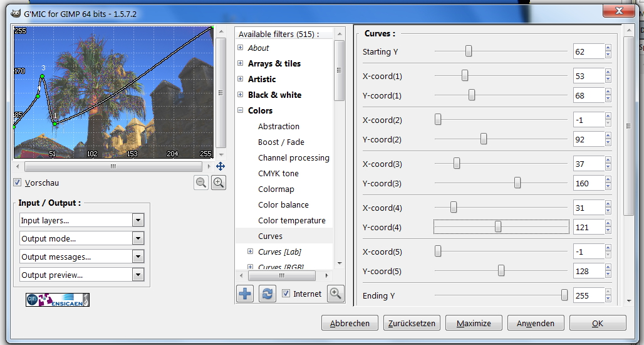644x345 pixels.
Task: Expand the Artistic filter category
Action: tap(241, 79)
